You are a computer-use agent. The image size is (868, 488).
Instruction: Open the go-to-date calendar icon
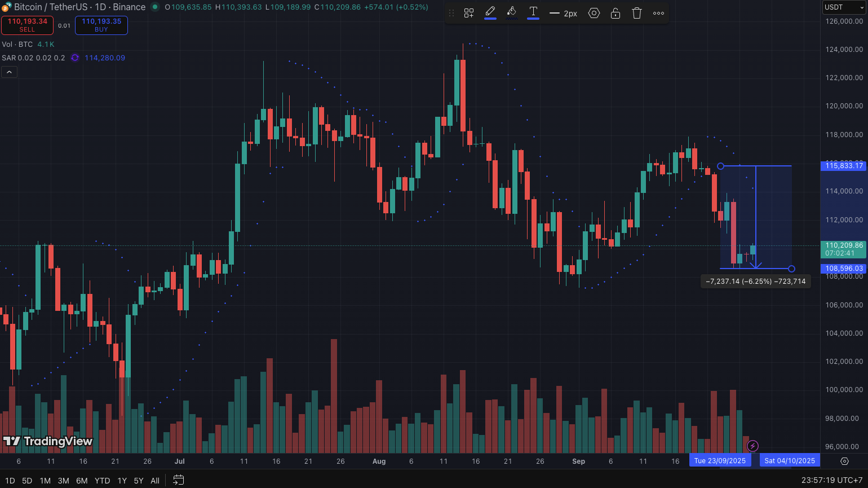click(178, 480)
